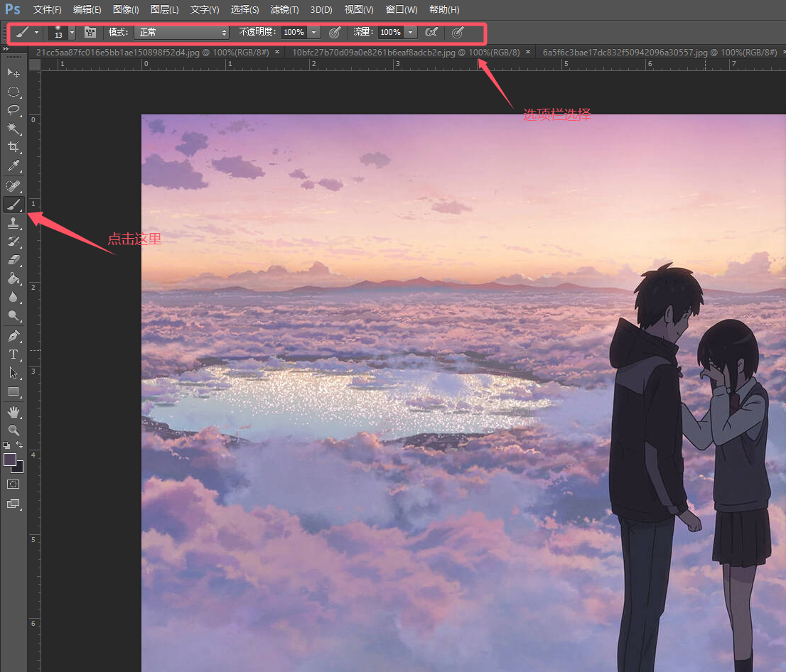Click the 流量 100% value field

point(390,33)
